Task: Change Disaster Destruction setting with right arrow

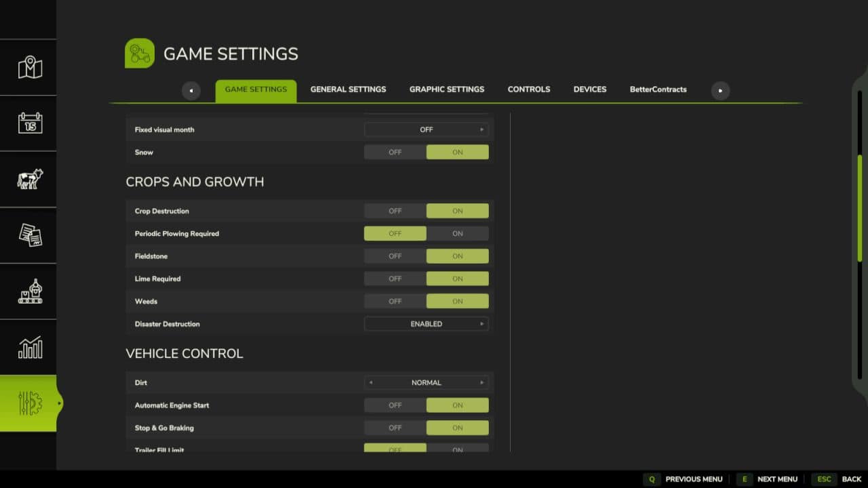Action: click(x=482, y=324)
